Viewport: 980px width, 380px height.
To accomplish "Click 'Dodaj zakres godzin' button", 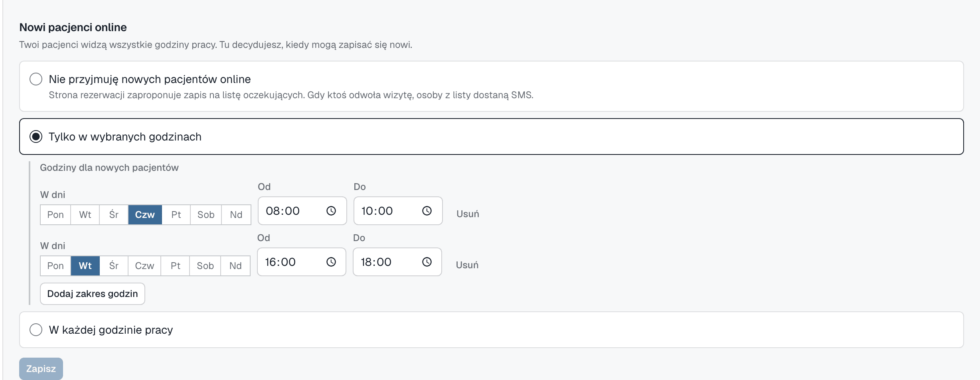I will click(x=92, y=294).
